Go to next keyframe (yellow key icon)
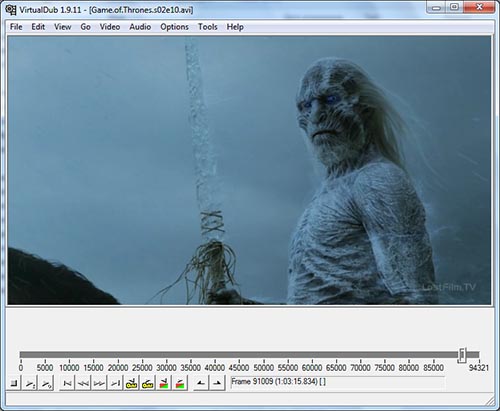Viewport: 500px width, 411px height. point(147,383)
